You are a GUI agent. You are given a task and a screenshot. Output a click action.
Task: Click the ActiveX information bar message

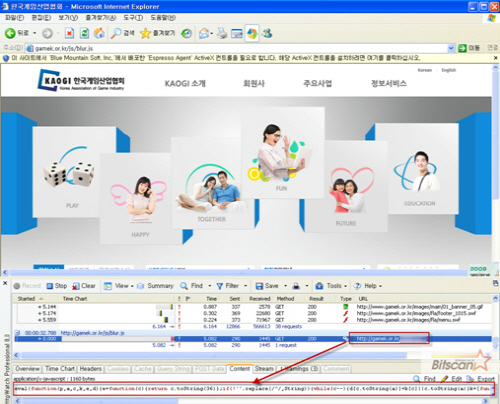coord(215,58)
